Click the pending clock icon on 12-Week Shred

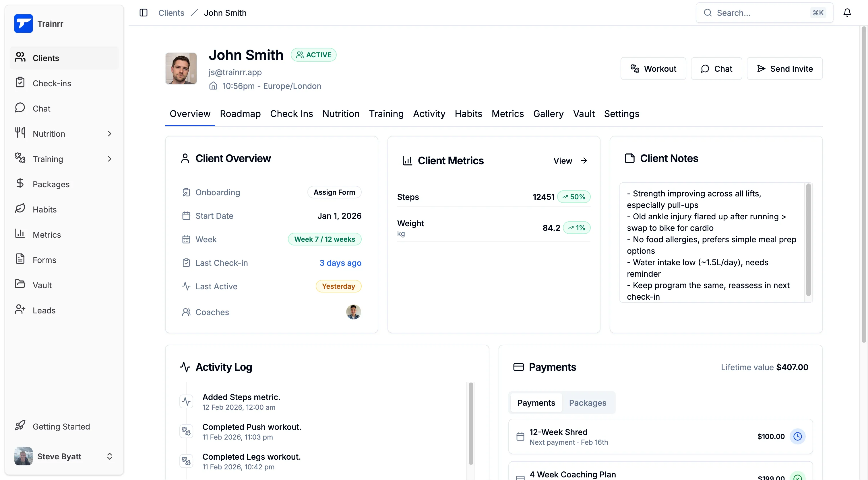click(797, 436)
